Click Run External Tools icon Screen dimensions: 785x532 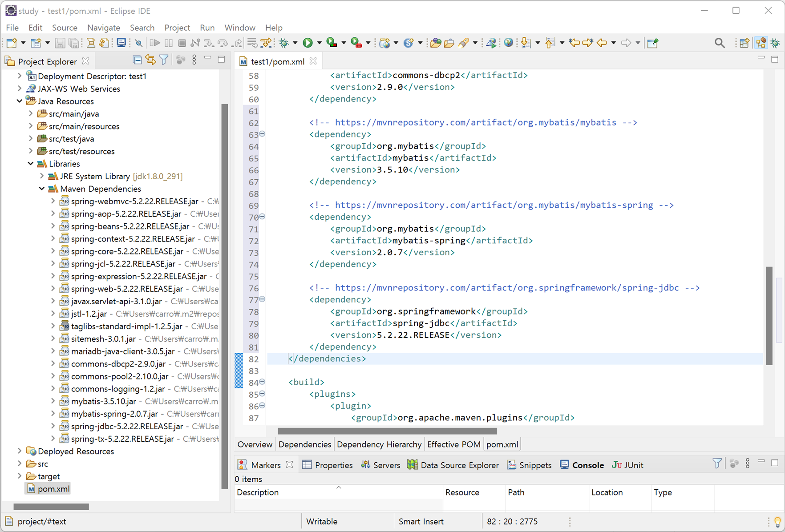click(x=356, y=43)
